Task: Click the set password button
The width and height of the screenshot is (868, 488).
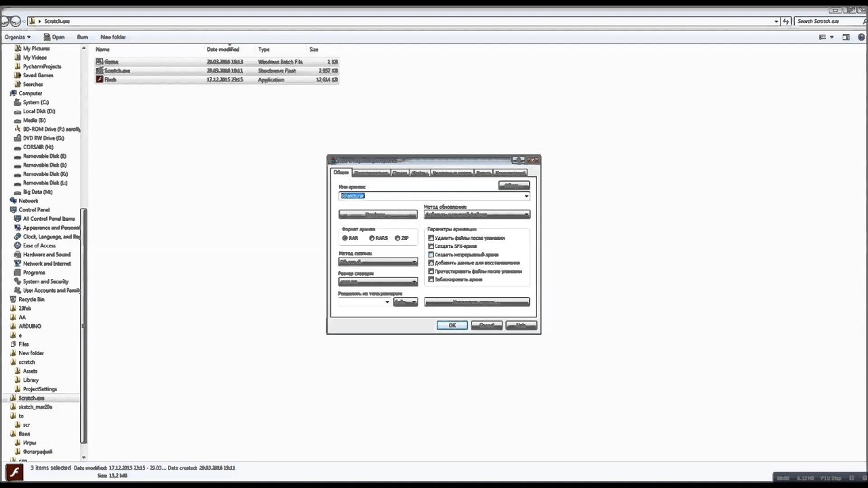Action: click(477, 302)
